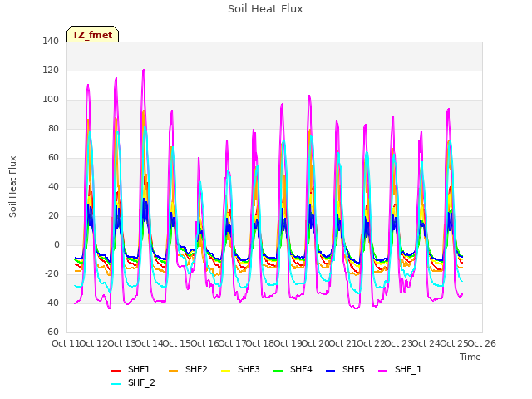Click the 140 y-axis tick label
The width and height of the screenshot is (532, 399).
click(51, 41)
